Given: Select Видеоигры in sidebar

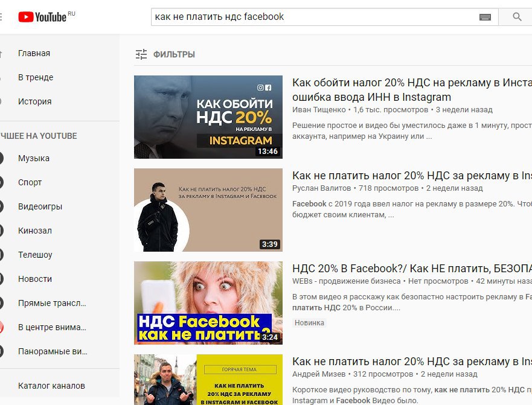Looking at the screenshot, I should 40,206.
